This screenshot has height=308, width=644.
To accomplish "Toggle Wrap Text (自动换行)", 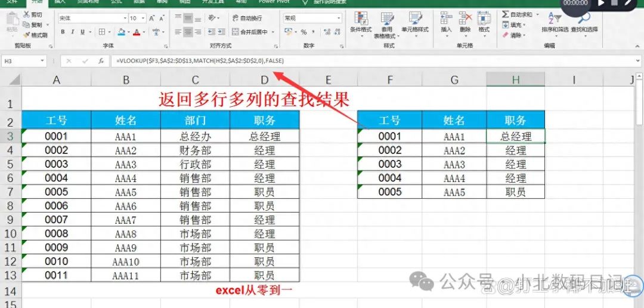I will point(247,18).
